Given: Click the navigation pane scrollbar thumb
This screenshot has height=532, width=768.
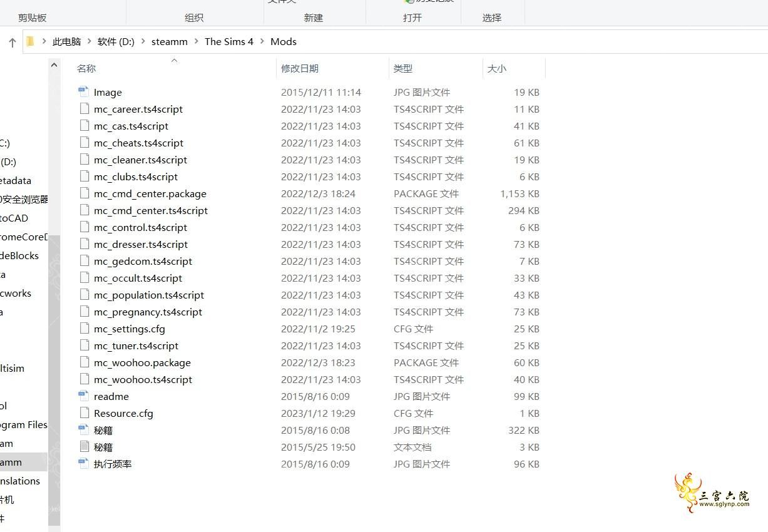Looking at the screenshot, I should click(x=54, y=379).
